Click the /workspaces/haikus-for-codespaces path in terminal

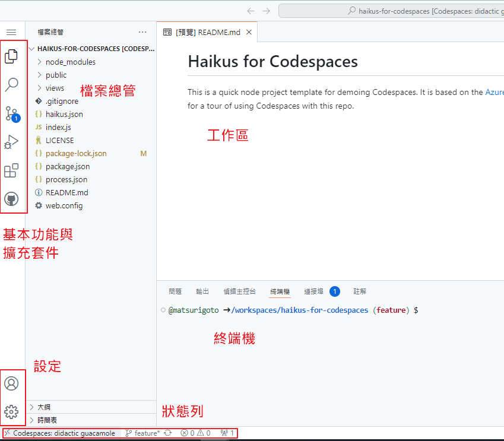pos(300,310)
